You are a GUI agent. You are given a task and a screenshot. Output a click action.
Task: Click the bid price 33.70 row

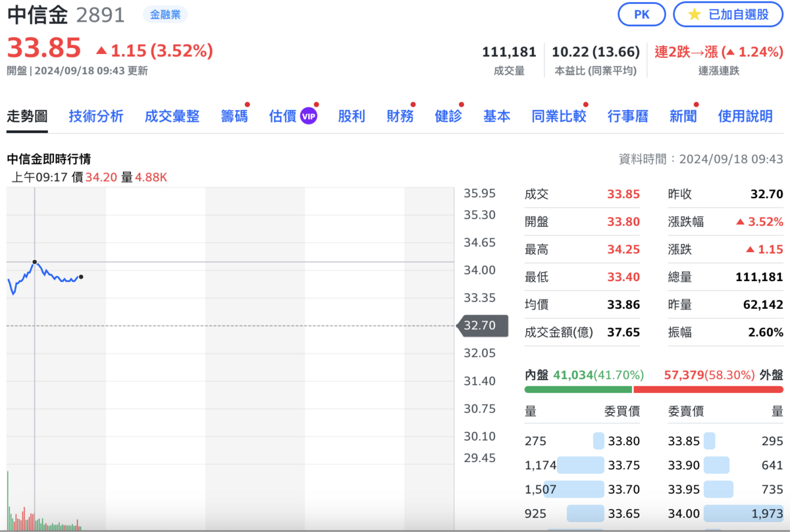(x=583, y=490)
